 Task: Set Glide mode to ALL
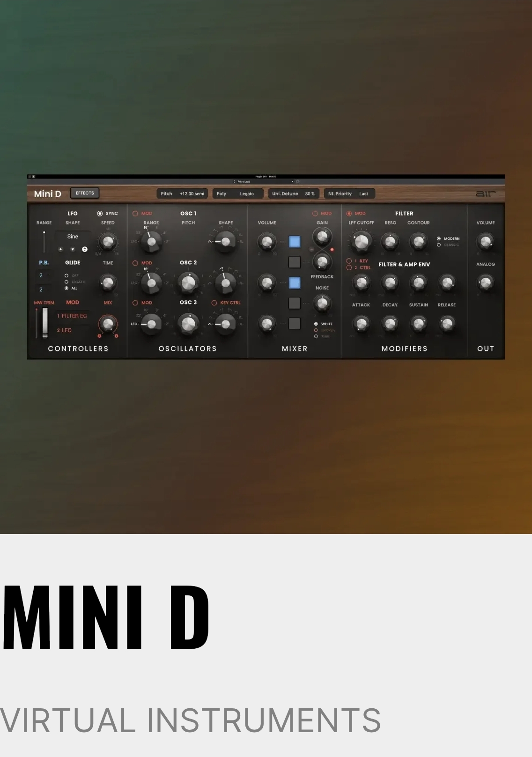(66, 288)
